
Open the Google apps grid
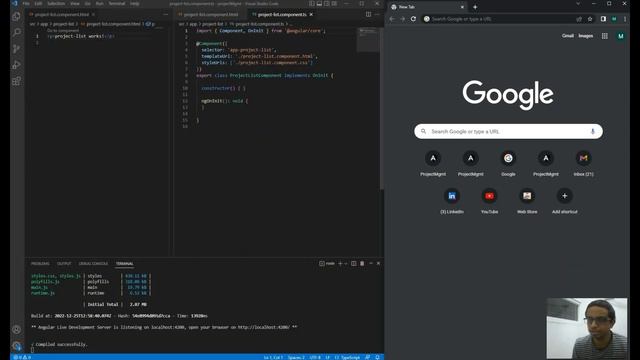click(604, 36)
